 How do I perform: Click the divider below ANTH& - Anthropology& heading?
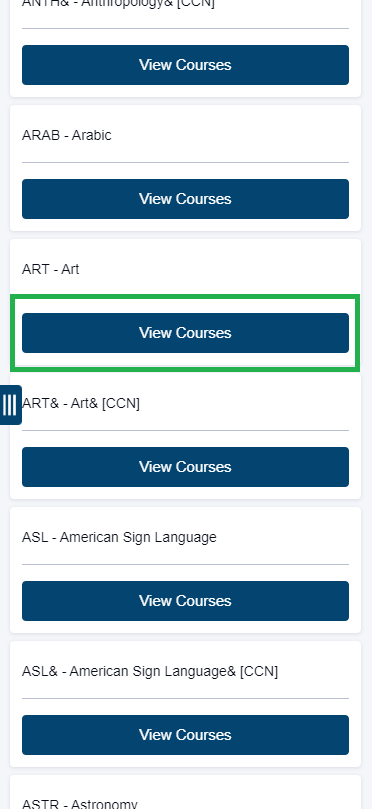(185, 28)
